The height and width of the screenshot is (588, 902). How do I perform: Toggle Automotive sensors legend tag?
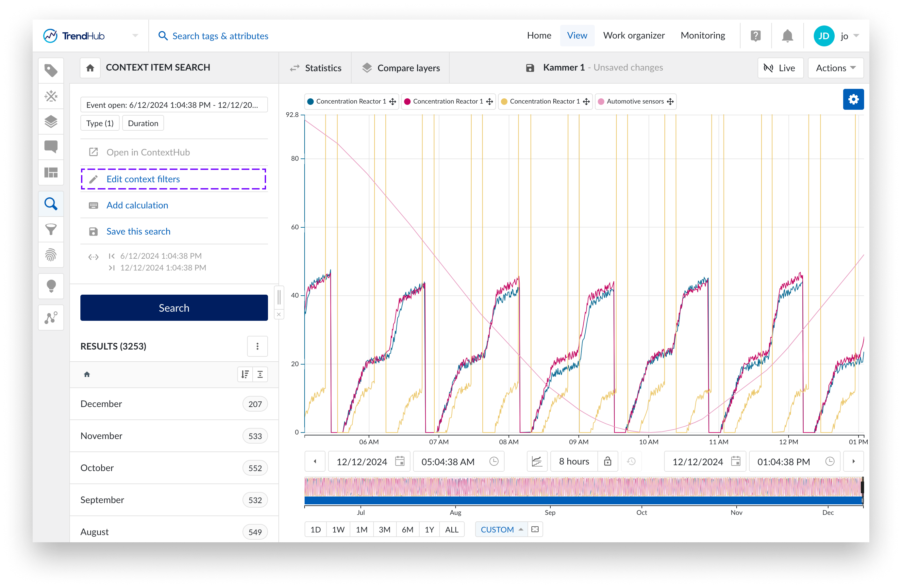pyautogui.click(x=635, y=102)
